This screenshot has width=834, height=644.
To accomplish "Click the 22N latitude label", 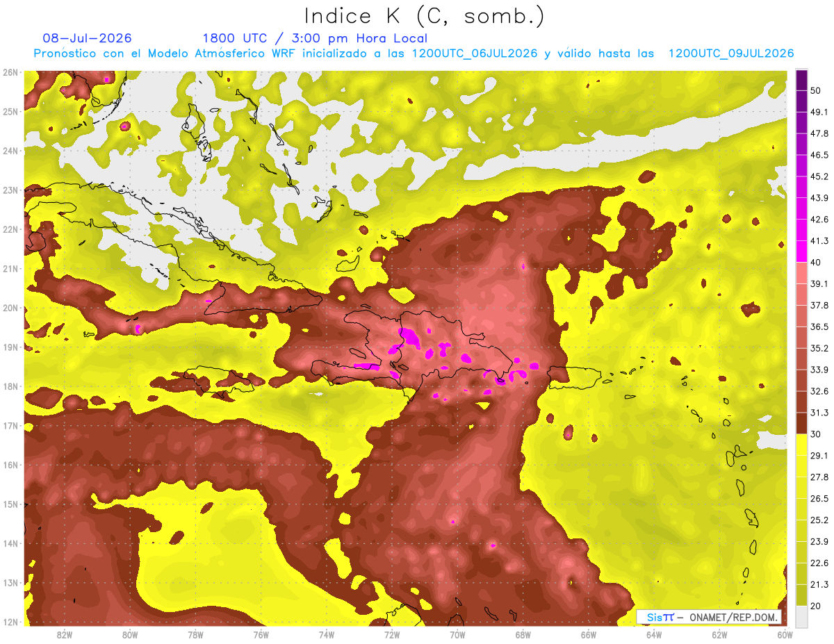I will [x=10, y=229].
